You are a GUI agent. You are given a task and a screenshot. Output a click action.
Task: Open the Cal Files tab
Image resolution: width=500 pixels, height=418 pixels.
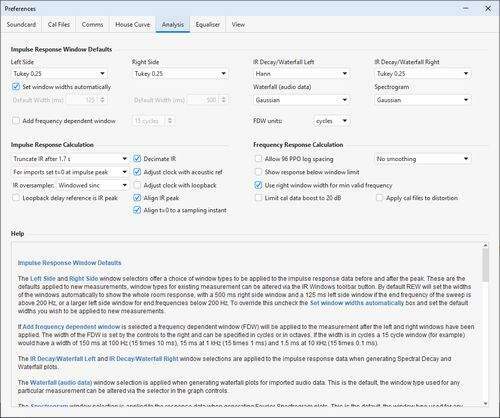(x=59, y=25)
